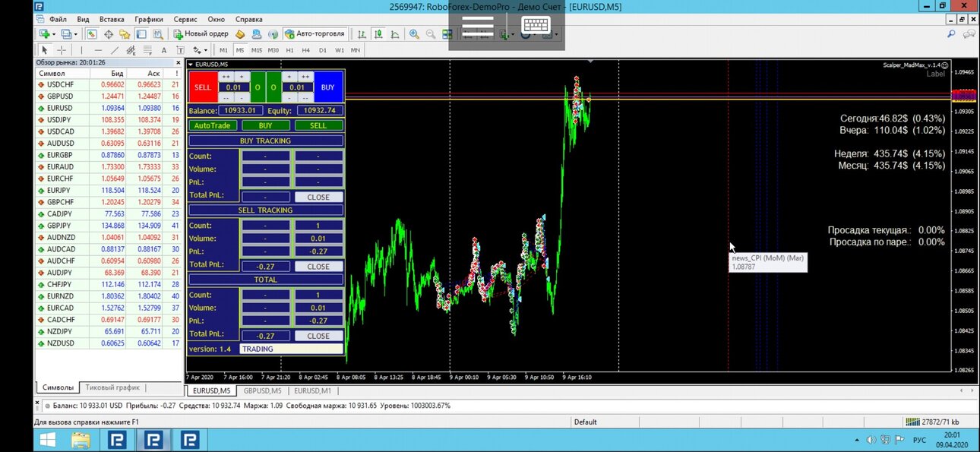Image resolution: width=980 pixels, height=452 pixels.
Task: Select the arrow cursor tool
Action: point(44,50)
